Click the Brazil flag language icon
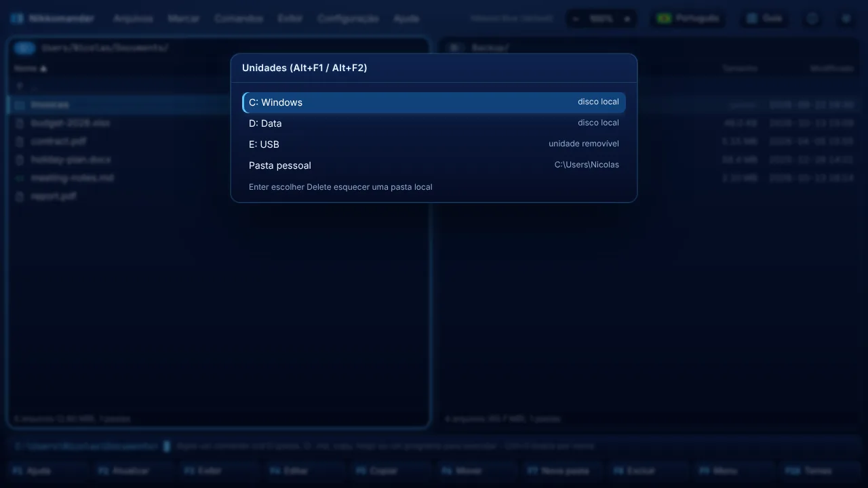This screenshot has width=868, height=488. pos(664,18)
